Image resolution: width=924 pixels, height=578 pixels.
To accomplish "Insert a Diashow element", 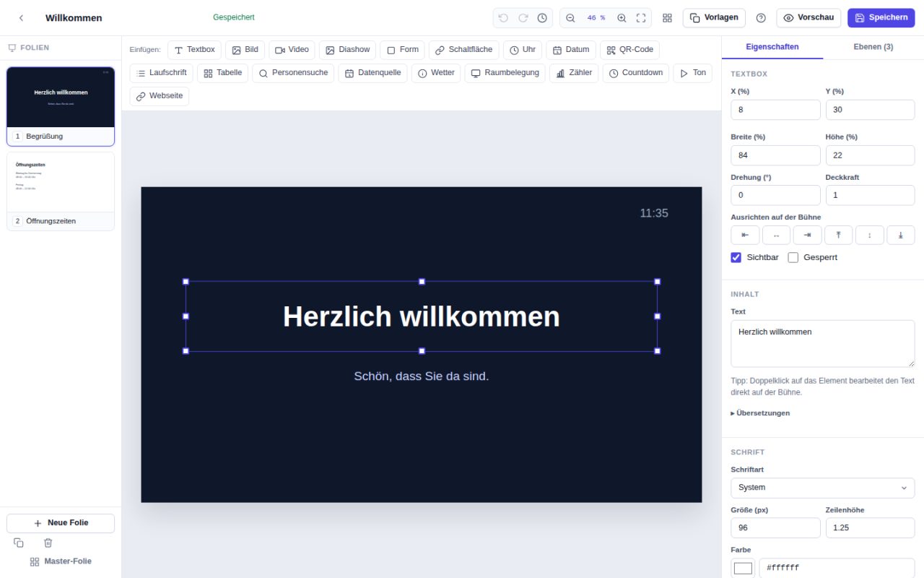I will (347, 50).
